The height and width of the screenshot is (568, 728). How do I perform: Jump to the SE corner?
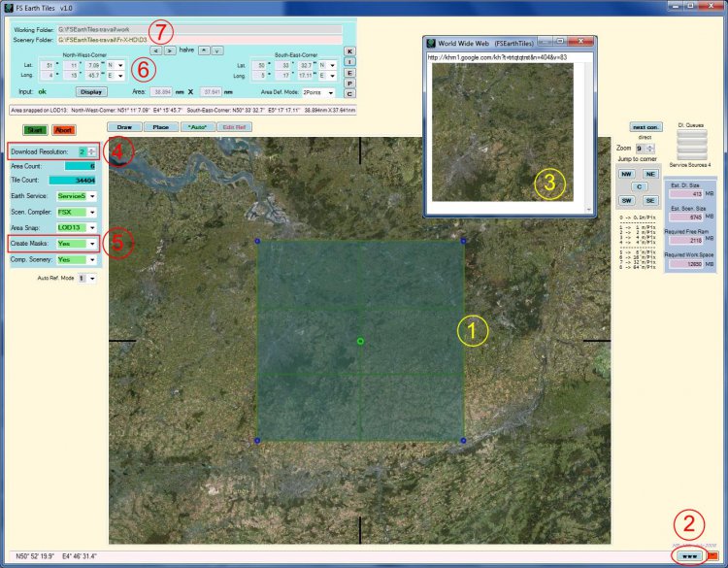pos(650,201)
